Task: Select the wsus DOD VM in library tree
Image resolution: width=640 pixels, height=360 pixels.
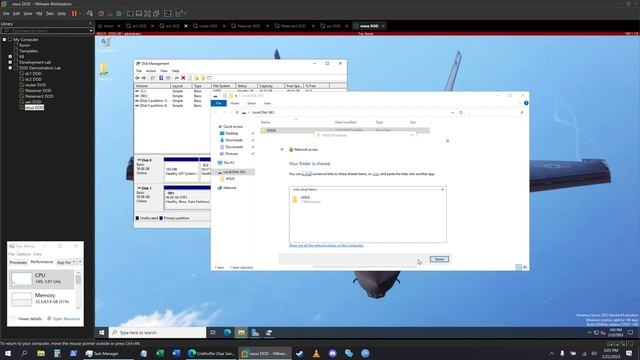Action: pyautogui.click(x=34, y=108)
